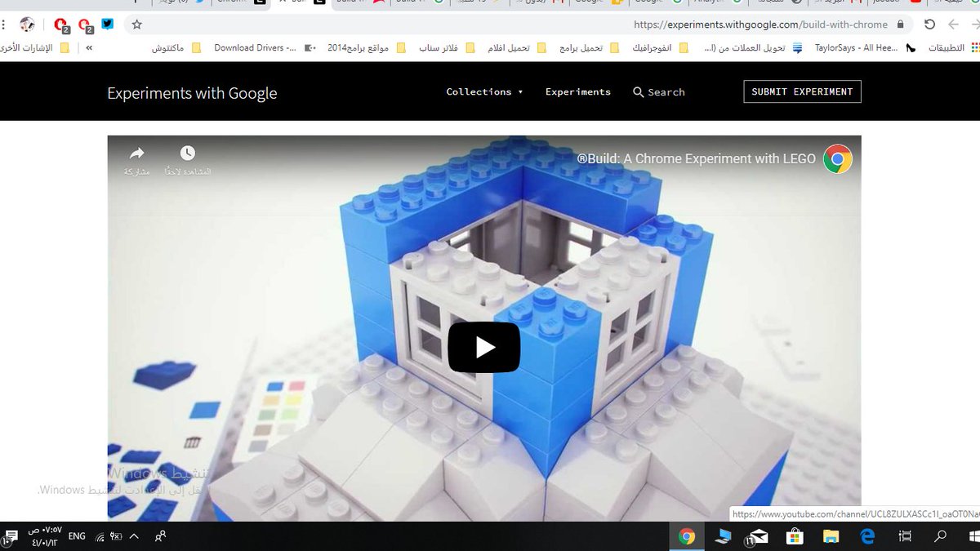Image resolution: width=980 pixels, height=551 pixels.
Task: Go forward with the browser arrow
Action: tap(952, 24)
